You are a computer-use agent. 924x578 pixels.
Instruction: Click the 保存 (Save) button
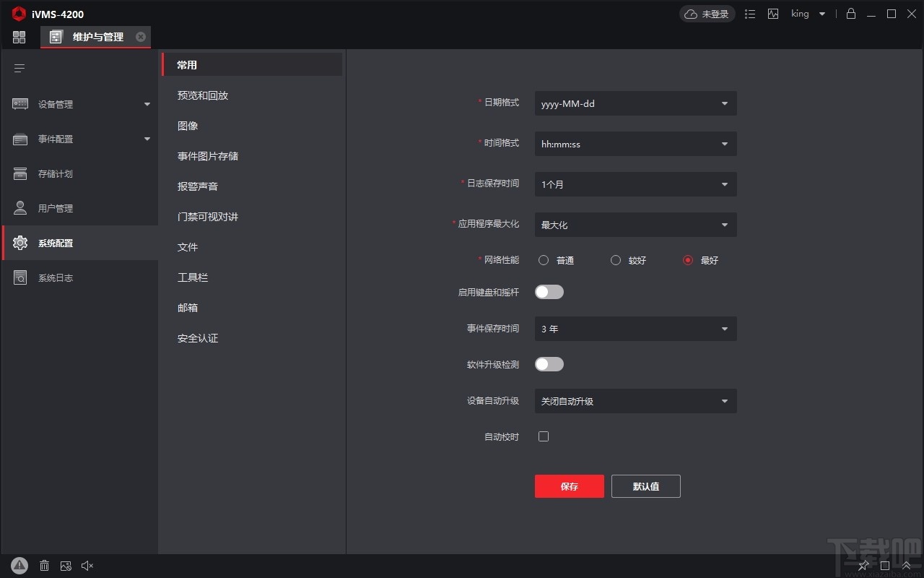(x=569, y=486)
